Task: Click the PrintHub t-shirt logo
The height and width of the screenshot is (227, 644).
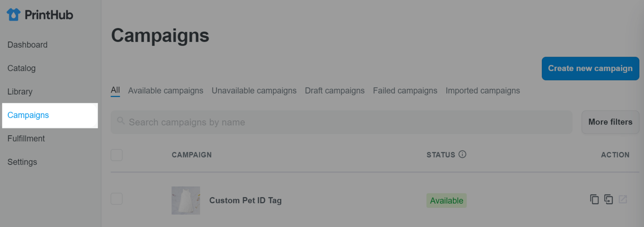Action: click(x=13, y=15)
